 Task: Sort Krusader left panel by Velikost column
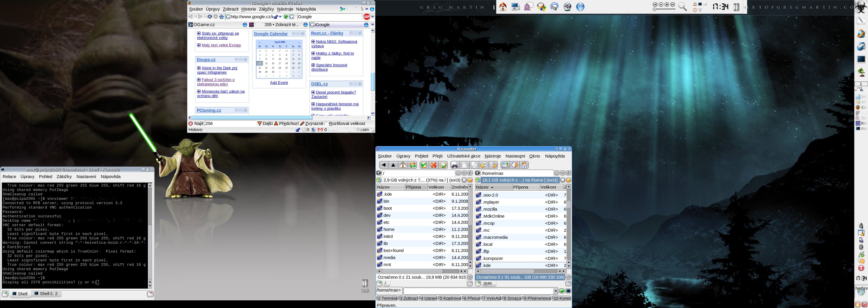point(439,187)
